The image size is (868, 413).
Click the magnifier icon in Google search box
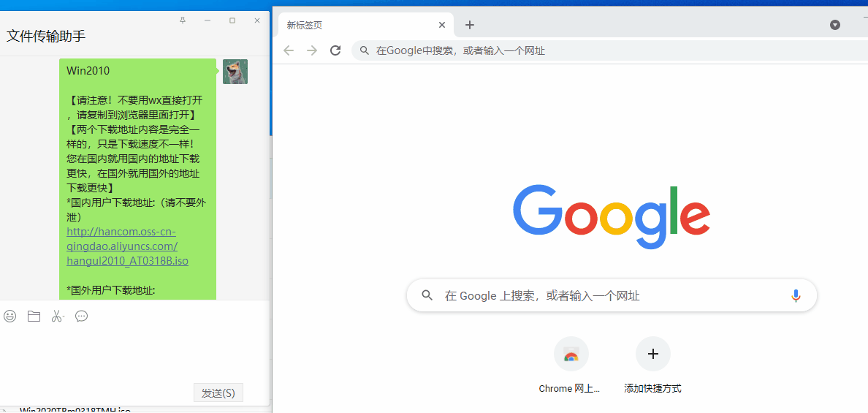click(427, 295)
